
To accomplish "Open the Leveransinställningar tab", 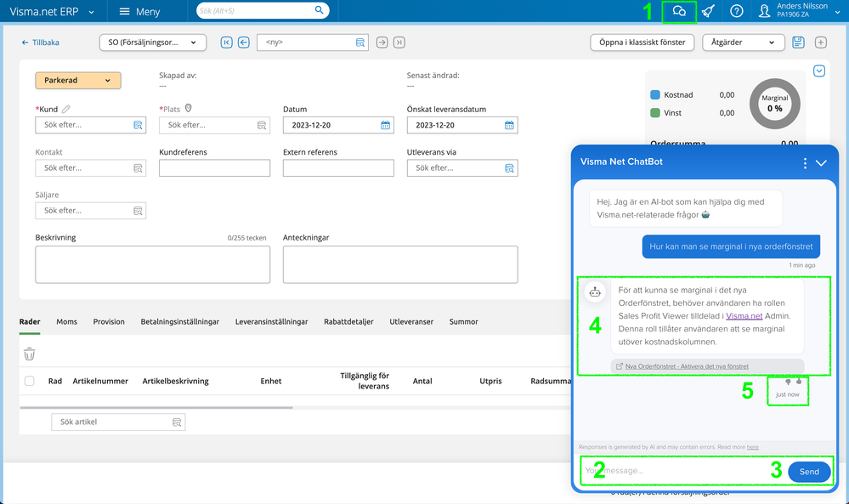I will tap(271, 321).
